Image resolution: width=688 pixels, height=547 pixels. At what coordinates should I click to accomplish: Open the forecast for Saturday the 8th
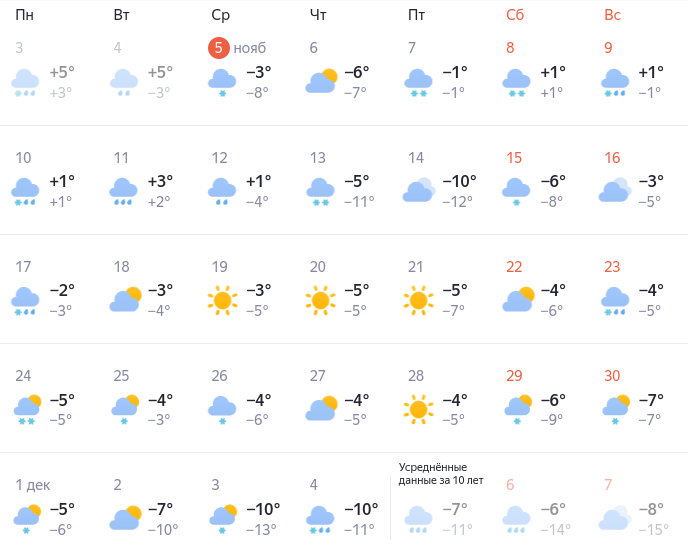point(510,48)
